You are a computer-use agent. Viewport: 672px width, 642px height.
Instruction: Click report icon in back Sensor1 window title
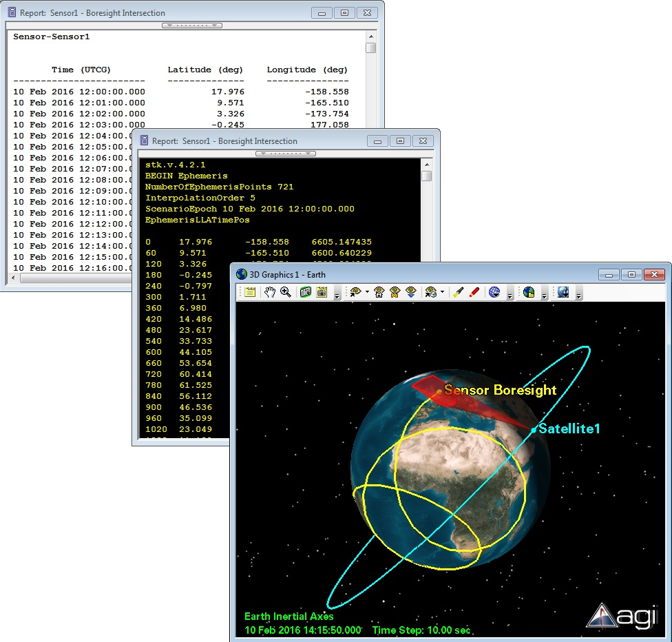(x=12, y=12)
